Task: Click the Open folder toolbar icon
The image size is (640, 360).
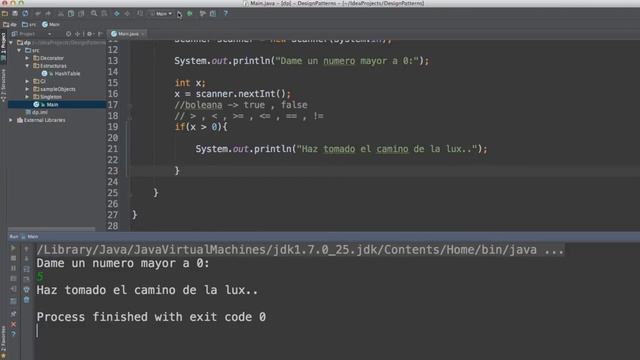Action: pyautogui.click(x=5, y=13)
